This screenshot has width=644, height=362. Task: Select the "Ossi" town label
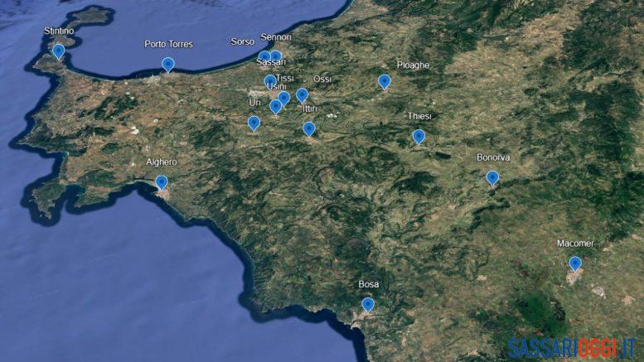tap(322, 79)
